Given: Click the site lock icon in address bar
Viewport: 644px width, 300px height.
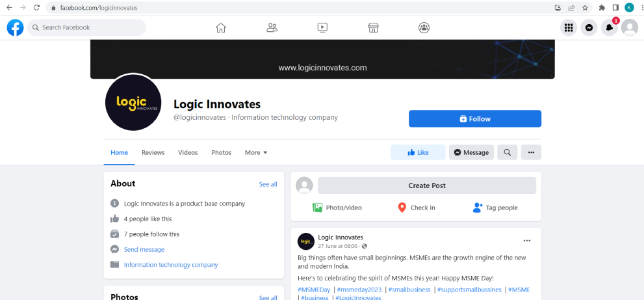Looking at the screenshot, I should pos(53,8).
